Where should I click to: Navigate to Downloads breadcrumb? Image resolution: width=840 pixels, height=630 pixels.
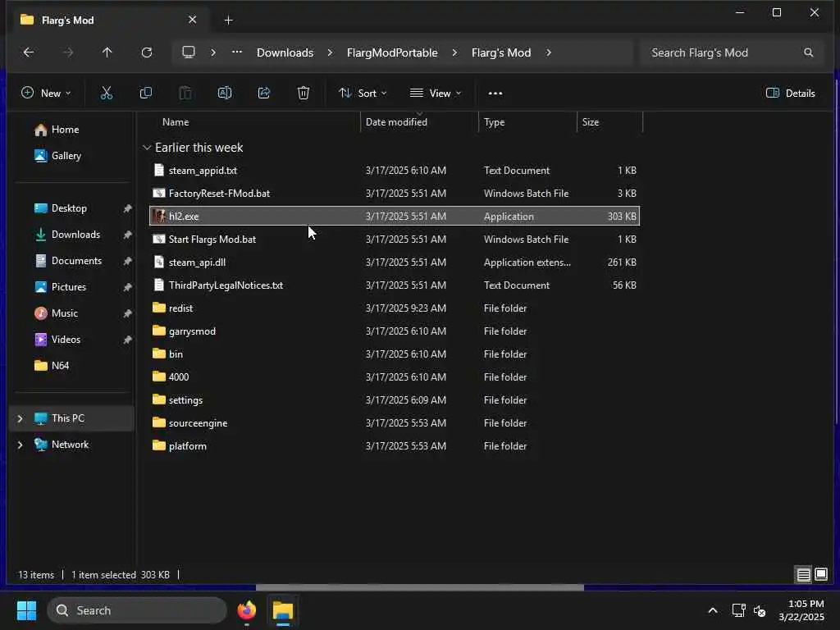click(285, 52)
